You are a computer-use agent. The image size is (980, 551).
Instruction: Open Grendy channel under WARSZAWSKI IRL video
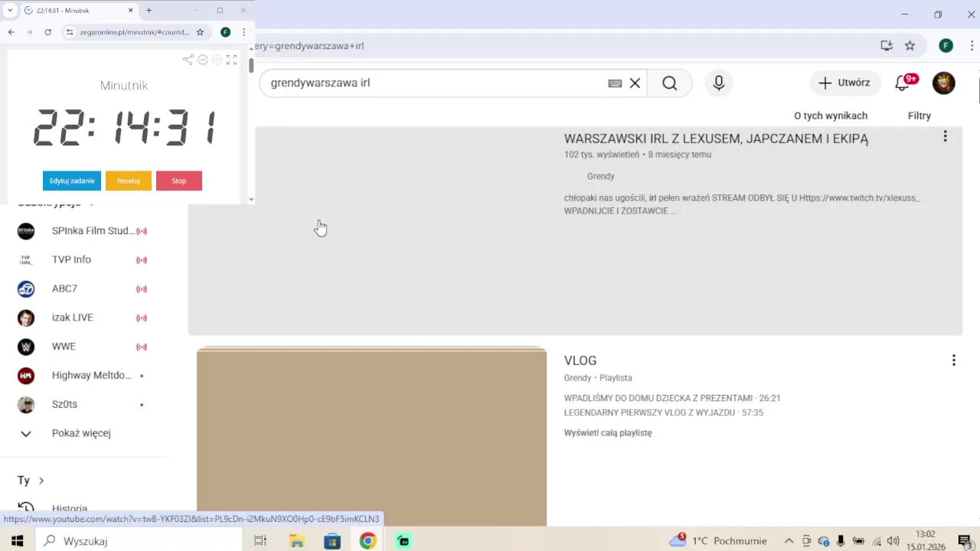click(601, 176)
